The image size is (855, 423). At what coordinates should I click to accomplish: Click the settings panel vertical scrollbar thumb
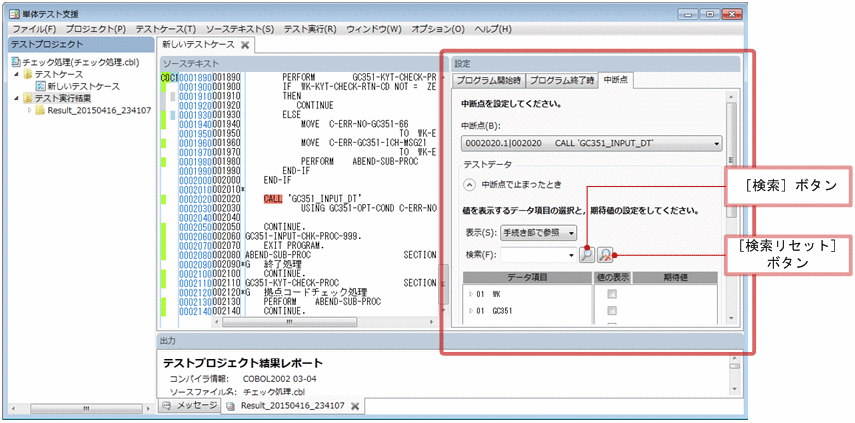[x=731, y=160]
